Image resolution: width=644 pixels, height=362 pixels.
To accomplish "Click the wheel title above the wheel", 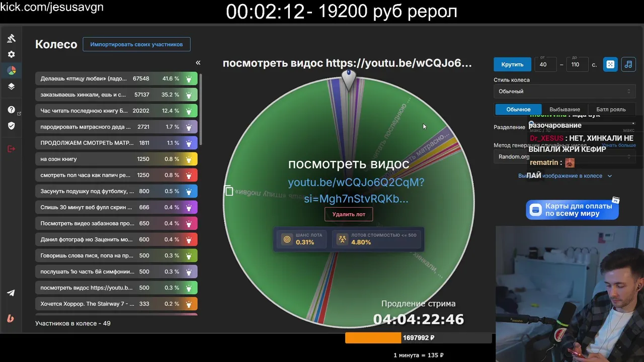I will coord(348,63).
